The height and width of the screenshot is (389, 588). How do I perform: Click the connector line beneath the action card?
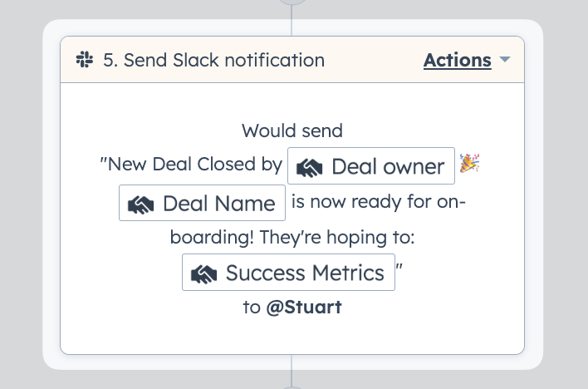point(292,370)
